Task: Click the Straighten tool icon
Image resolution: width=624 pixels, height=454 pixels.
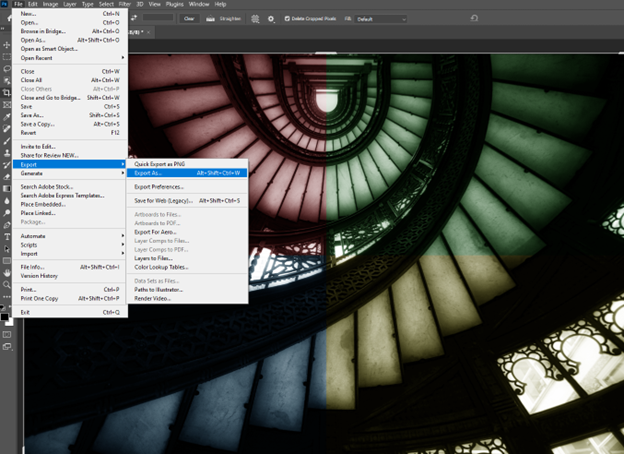Action: [x=210, y=19]
